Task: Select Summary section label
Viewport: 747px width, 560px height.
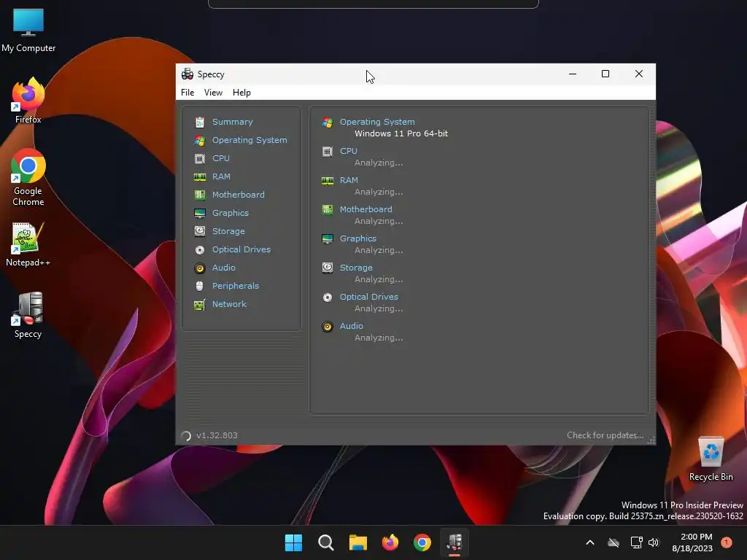Action: click(x=233, y=122)
